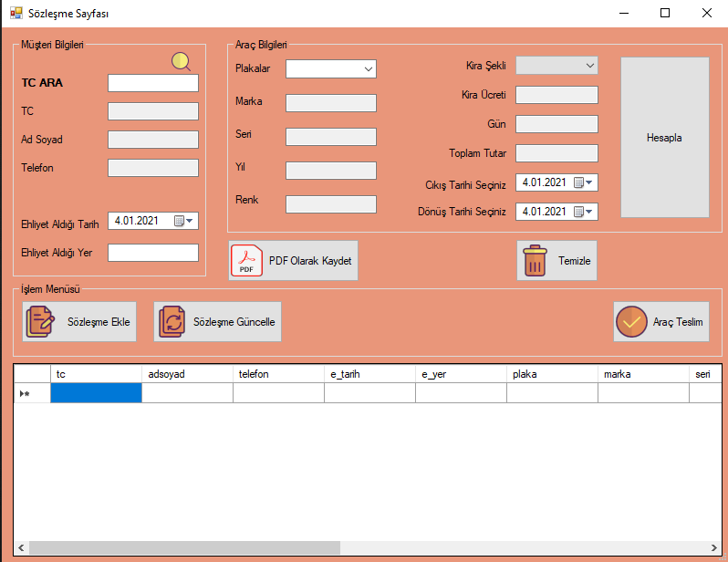This screenshot has height=562, width=728.
Task: Click the Ehliyet Aldığı Yer input
Action: point(153,253)
